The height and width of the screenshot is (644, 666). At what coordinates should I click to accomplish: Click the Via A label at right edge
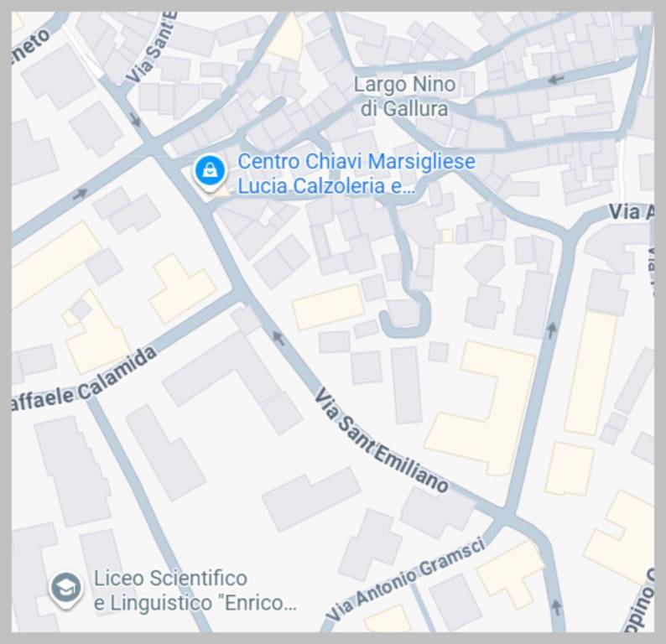[631, 212]
